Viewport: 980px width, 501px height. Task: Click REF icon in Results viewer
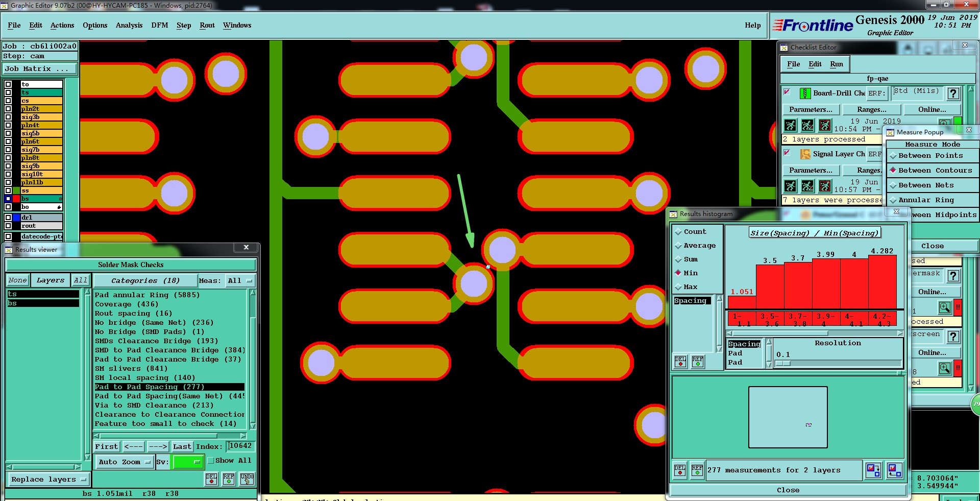(x=229, y=479)
